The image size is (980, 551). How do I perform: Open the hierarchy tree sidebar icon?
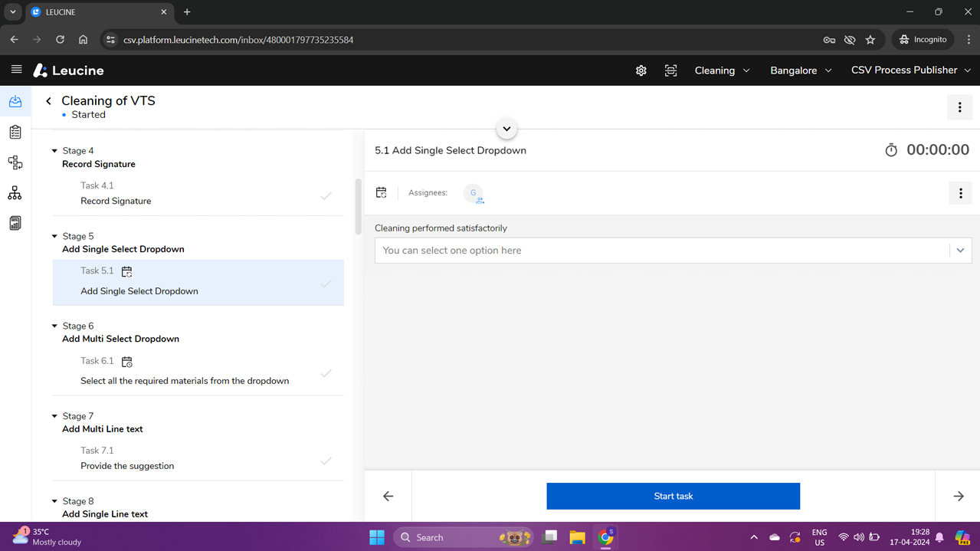click(15, 193)
